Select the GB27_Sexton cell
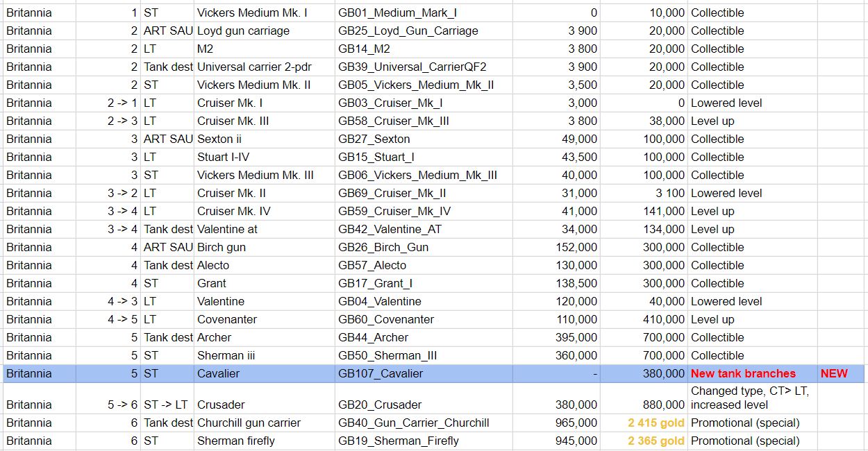The width and height of the screenshot is (868, 451). [x=424, y=139]
